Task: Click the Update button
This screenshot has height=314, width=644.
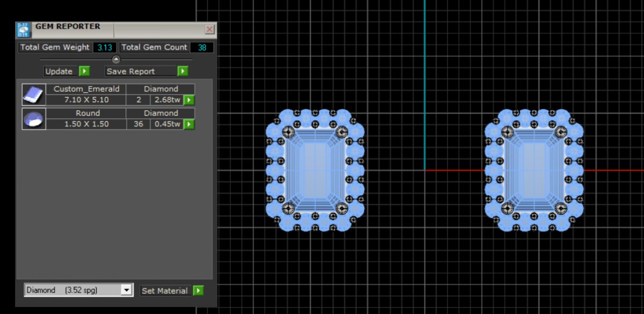Action: pyautogui.click(x=59, y=71)
